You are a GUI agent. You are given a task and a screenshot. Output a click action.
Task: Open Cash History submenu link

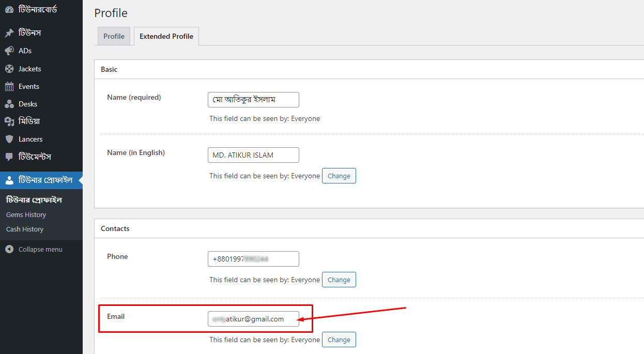point(25,229)
